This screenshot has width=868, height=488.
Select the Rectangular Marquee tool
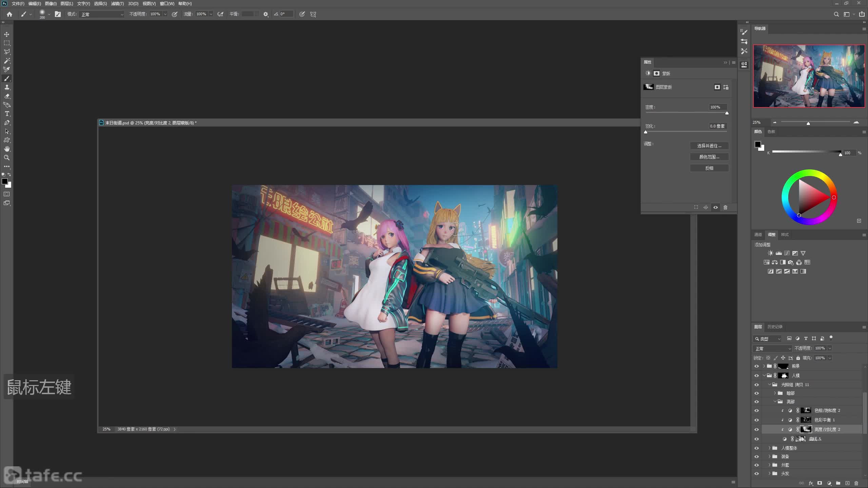pos(7,43)
